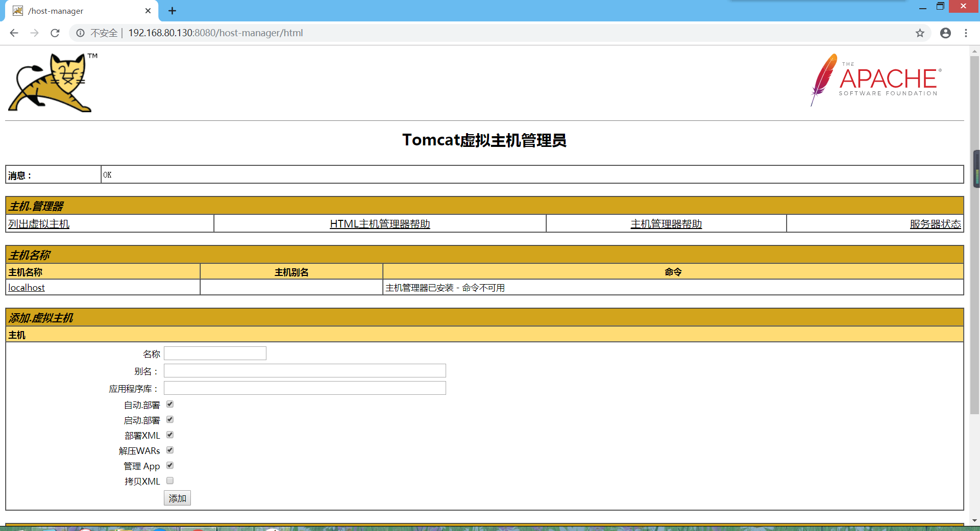Screen dimensions: 980x531
Task: Focus the 应用程序库 input field
Action: click(x=305, y=388)
